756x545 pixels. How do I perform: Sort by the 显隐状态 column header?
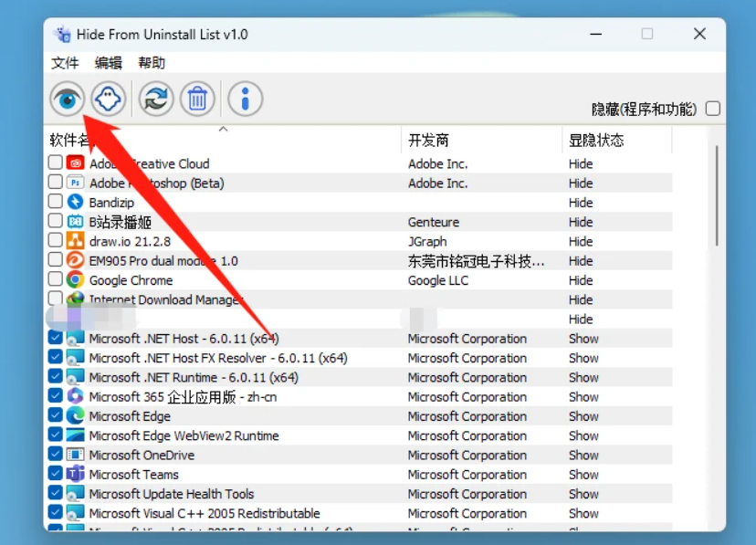616,141
